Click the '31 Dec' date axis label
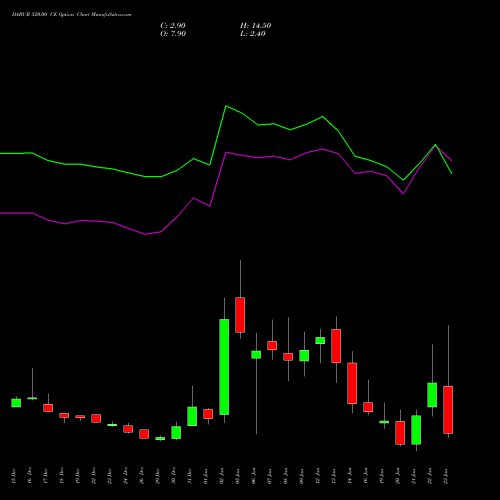 click(189, 476)
